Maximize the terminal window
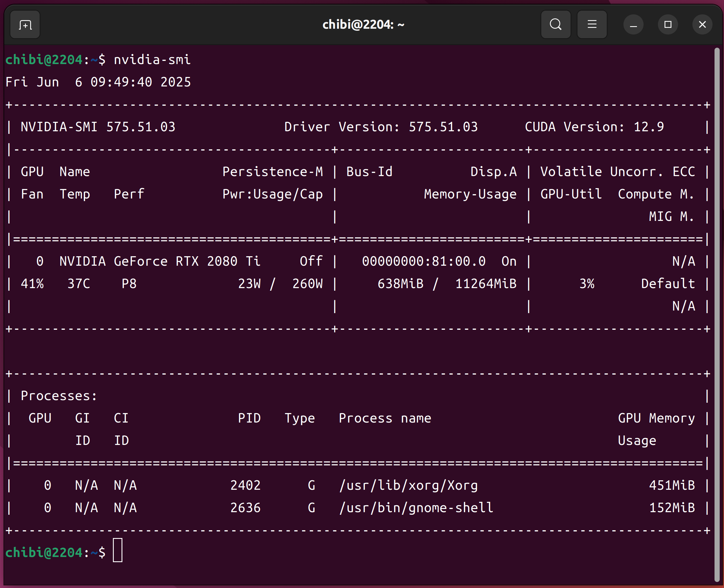 point(667,25)
